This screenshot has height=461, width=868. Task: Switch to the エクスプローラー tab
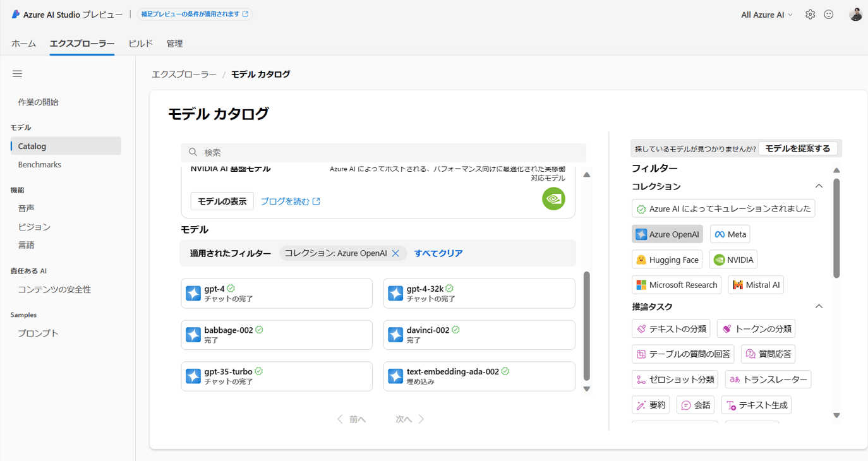pyautogui.click(x=82, y=44)
